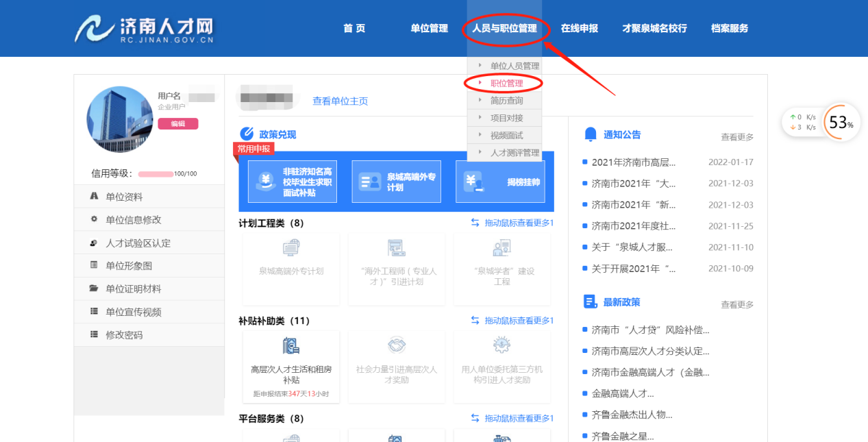868x442 pixels.
Task: Open notice 关于“泉城人才服...
Action: (x=632, y=247)
